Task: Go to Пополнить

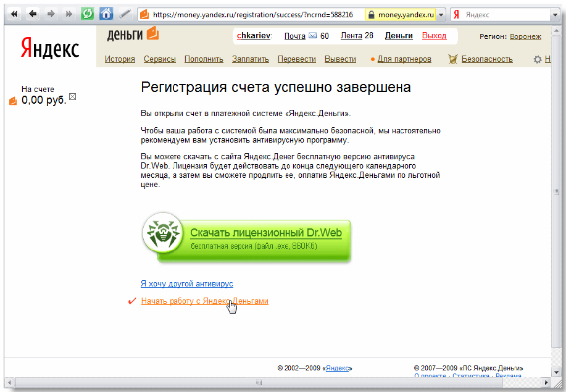Action: (x=204, y=59)
